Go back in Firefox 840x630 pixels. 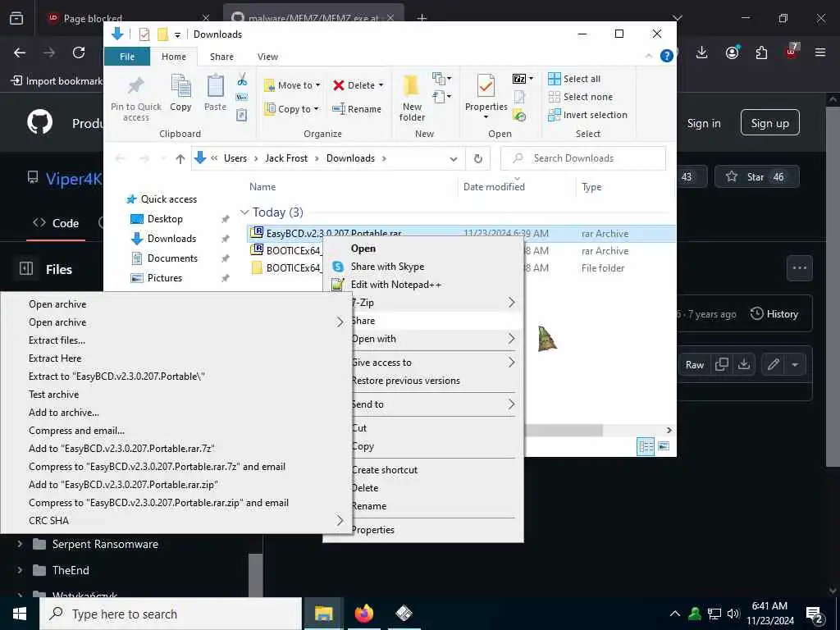tap(20, 52)
